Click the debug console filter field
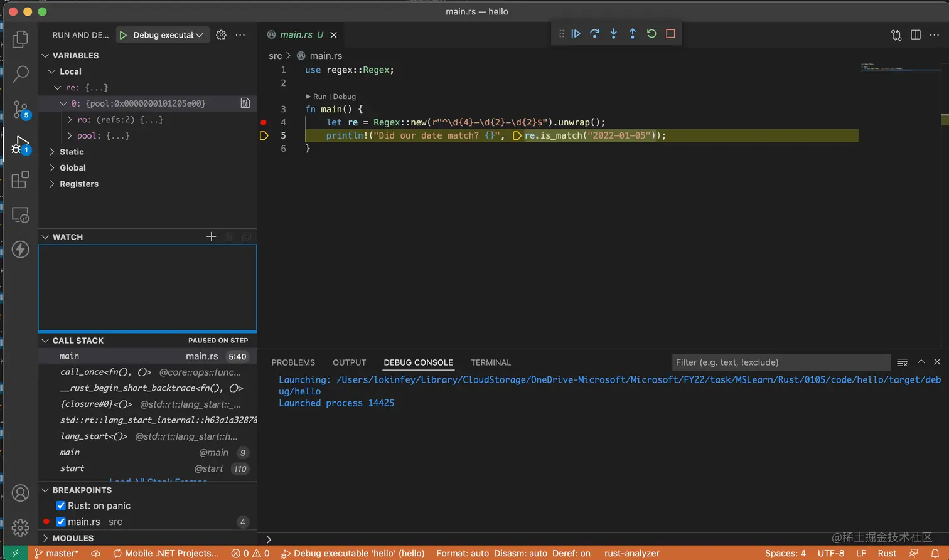The height and width of the screenshot is (560, 949). (781, 362)
